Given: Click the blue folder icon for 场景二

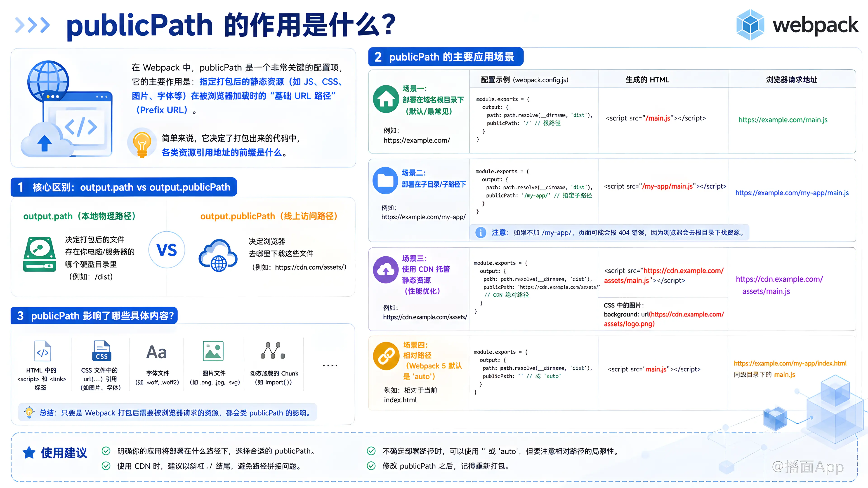Looking at the screenshot, I should 385,181.
